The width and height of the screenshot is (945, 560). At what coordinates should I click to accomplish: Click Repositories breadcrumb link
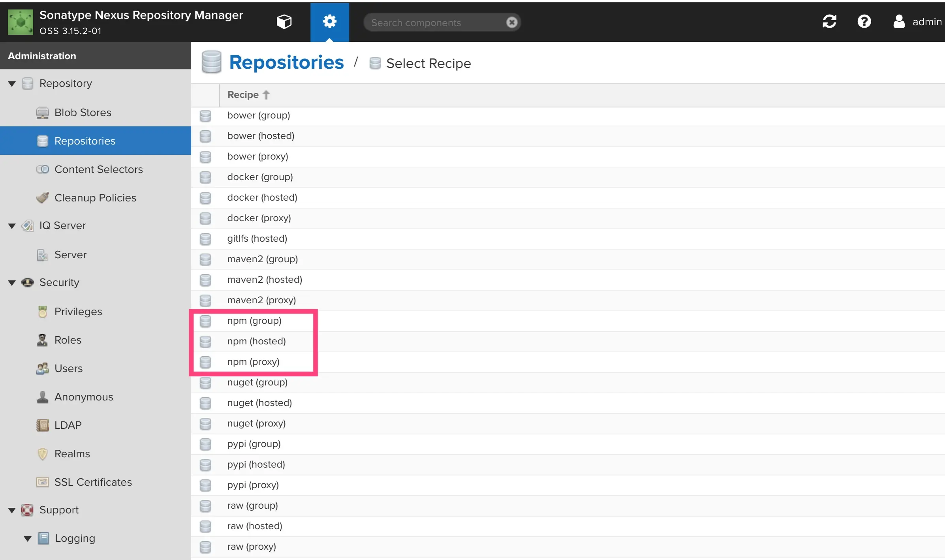[x=286, y=63]
